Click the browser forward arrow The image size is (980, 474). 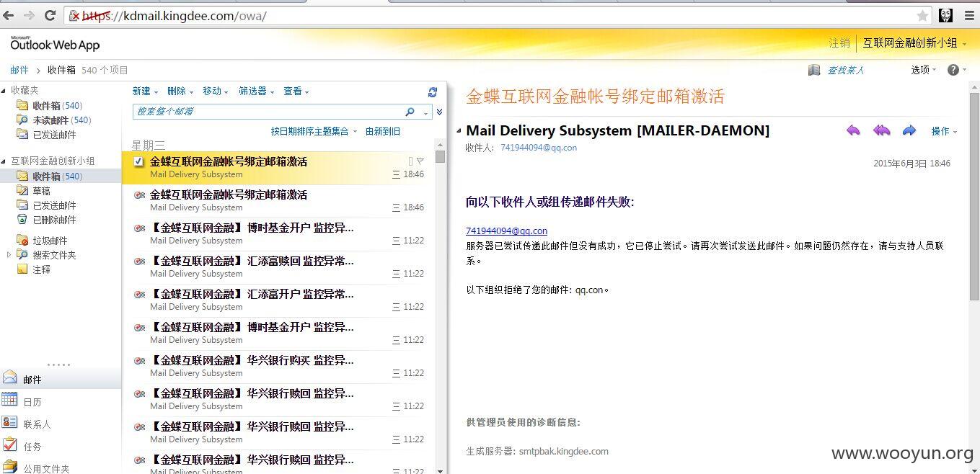[x=29, y=15]
